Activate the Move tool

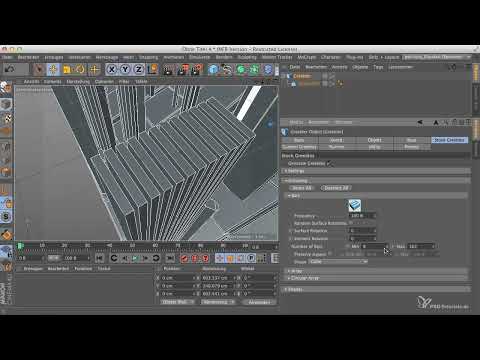click(x=53, y=69)
